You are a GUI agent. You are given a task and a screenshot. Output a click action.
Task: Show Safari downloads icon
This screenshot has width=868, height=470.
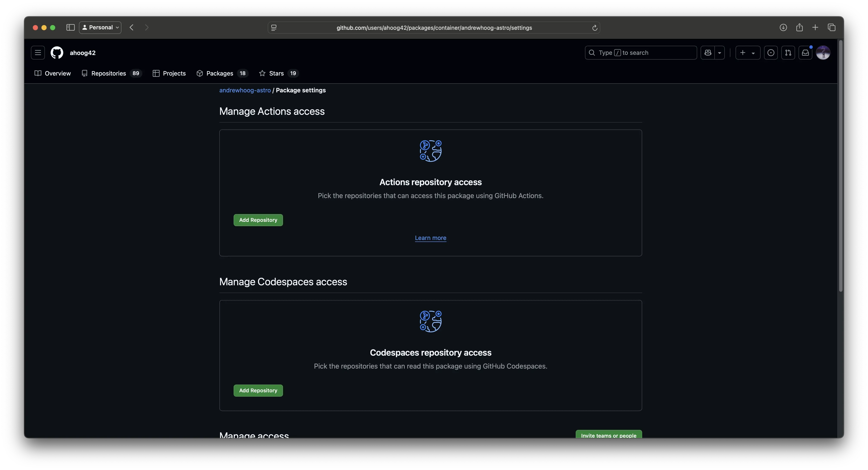783,27
